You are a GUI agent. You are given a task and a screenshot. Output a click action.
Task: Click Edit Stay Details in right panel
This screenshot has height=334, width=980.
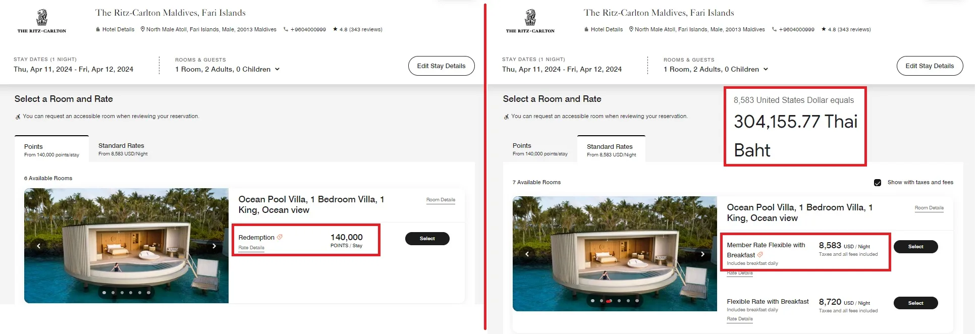click(930, 66)
